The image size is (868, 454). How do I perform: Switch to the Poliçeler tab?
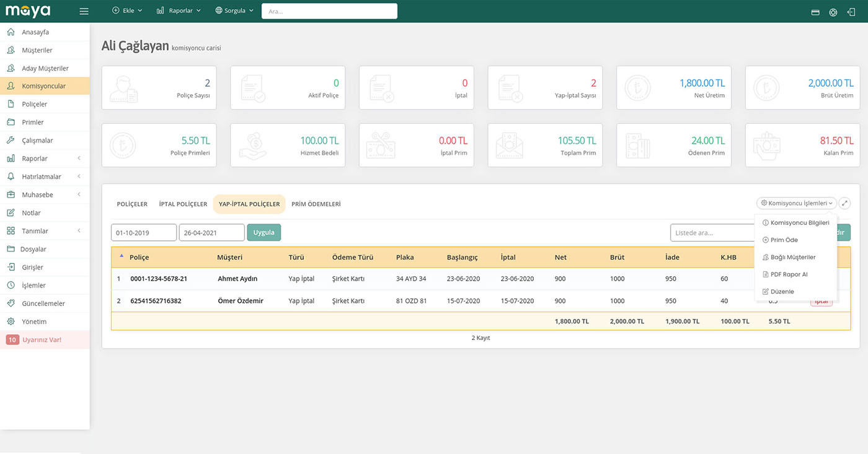[132, 204]
